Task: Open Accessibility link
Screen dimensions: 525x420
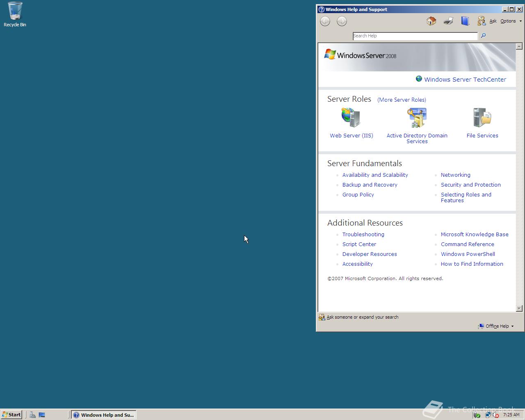Action: coord(358,264)
